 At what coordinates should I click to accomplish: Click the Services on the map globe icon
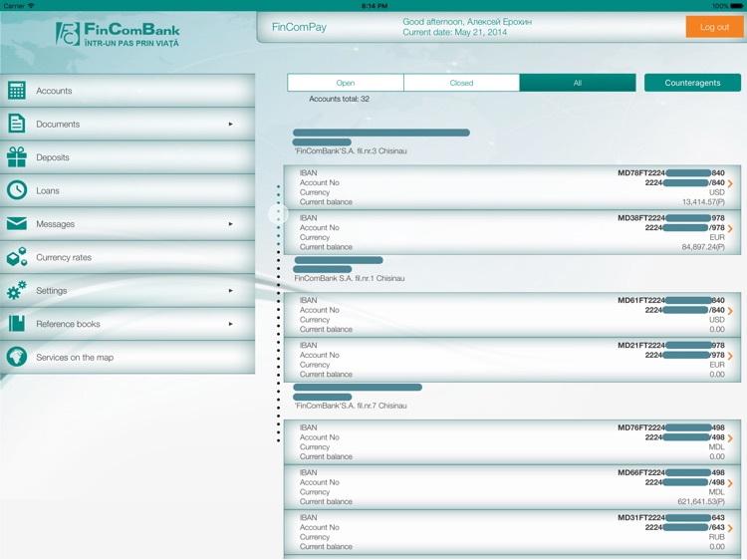point(17,357)
